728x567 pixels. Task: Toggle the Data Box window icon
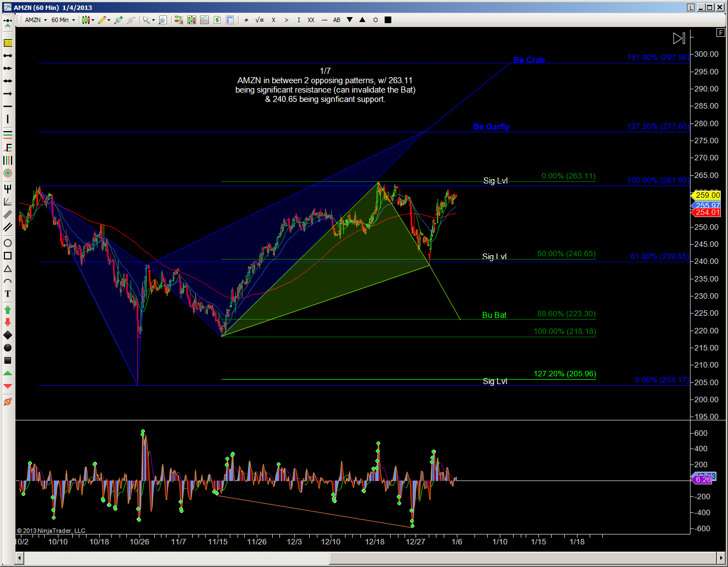230,20
